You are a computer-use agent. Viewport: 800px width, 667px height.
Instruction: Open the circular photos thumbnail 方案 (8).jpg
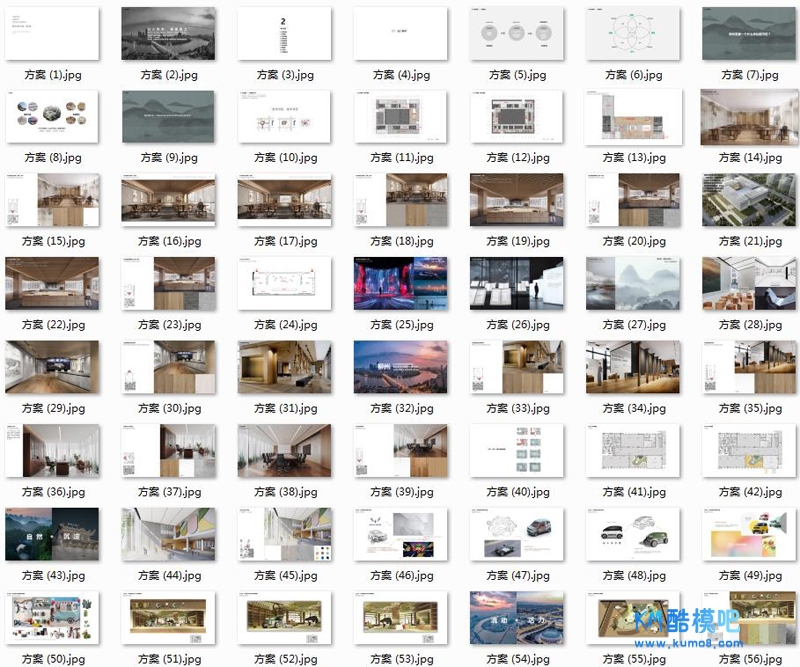point(52,117)
